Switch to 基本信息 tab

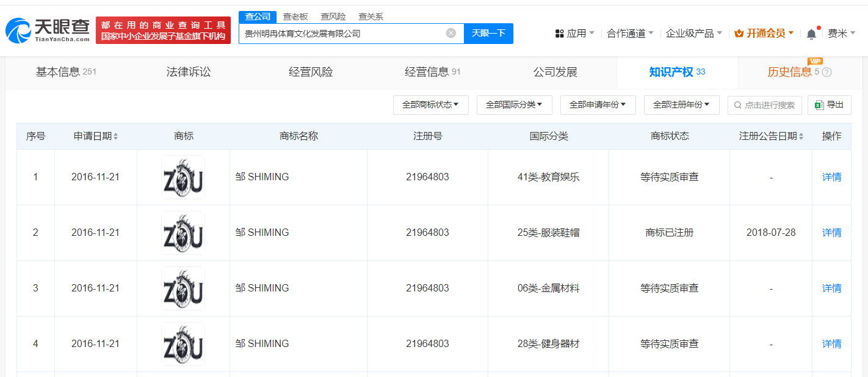tap(65, 72)
